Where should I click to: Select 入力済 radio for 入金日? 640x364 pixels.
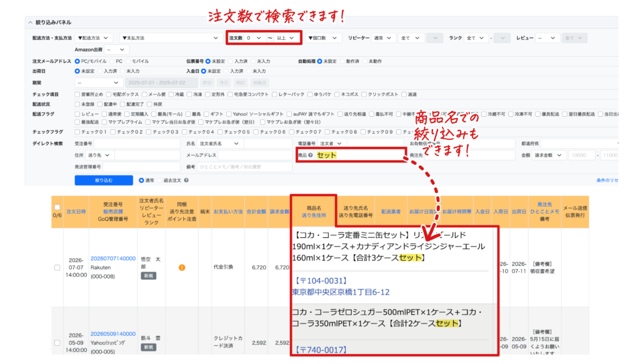(x=226, y=71)
